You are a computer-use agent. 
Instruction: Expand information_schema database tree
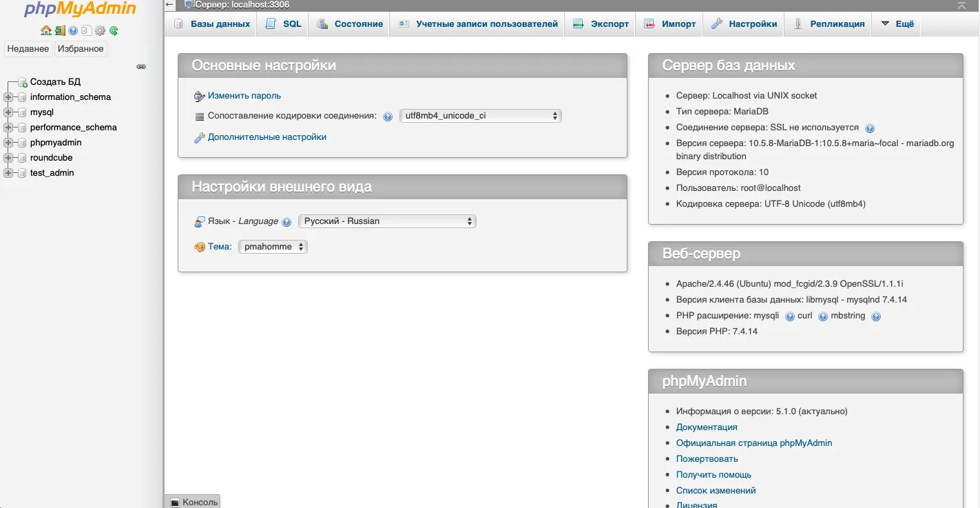click(8, 97)
